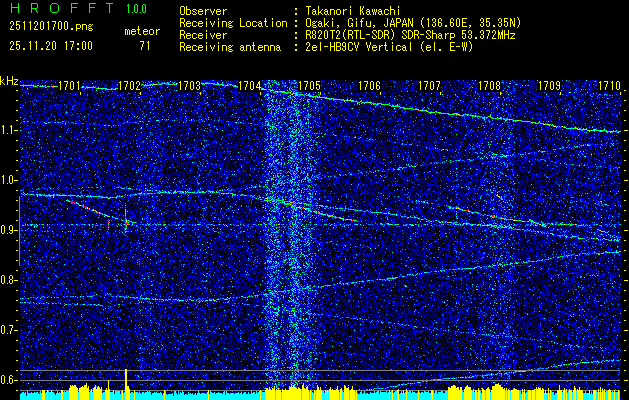
Task: Click the date 25.11.20 17:00
Action: 51,46
